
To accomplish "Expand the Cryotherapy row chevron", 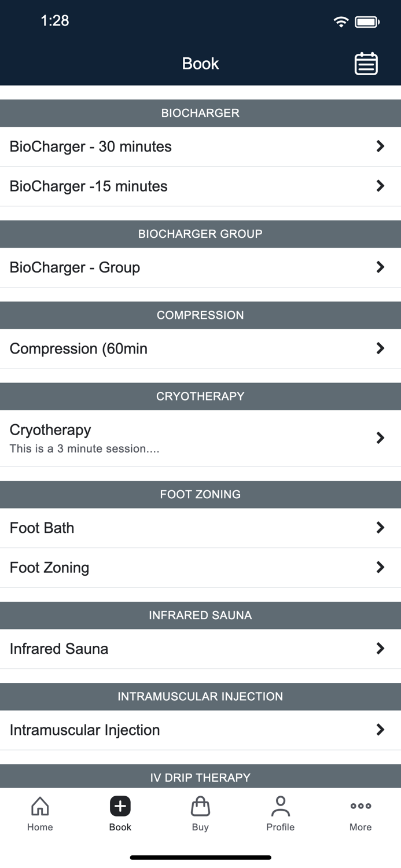I will click(380, 438).
